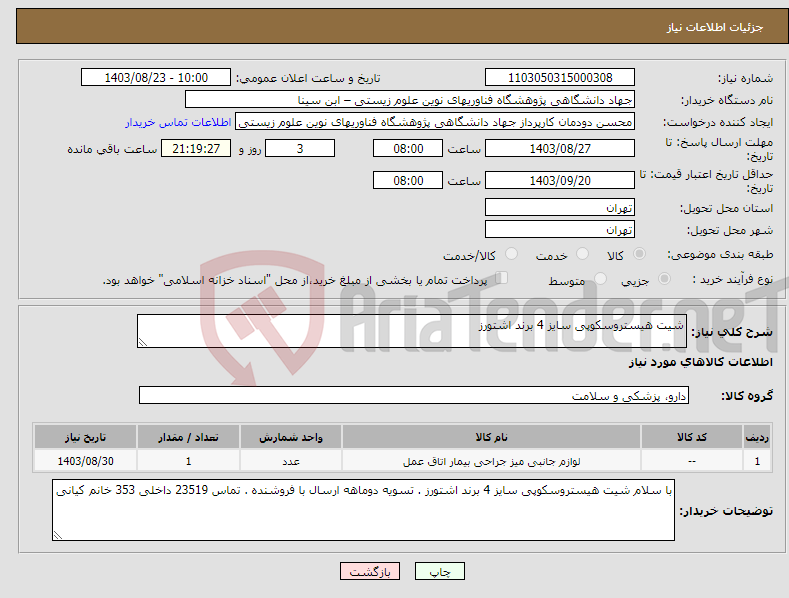Click the توضیحات خریدار notes textarea

[x=363, y=510]
